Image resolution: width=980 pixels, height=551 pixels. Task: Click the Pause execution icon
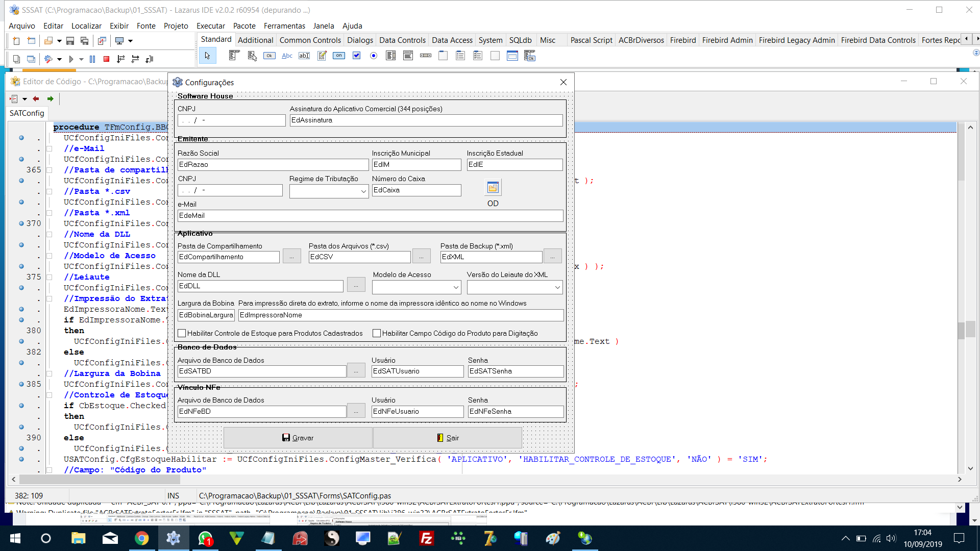(x=92, y=59)
